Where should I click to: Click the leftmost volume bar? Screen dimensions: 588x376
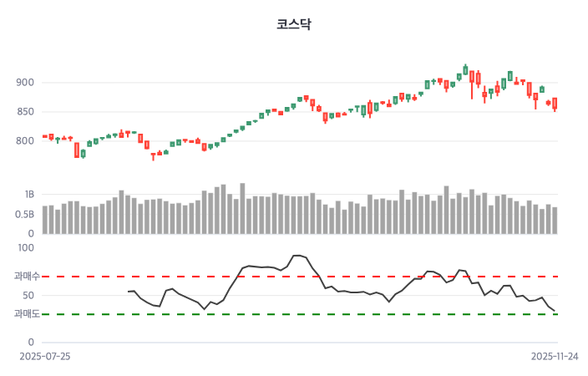(x=45, y=220)
